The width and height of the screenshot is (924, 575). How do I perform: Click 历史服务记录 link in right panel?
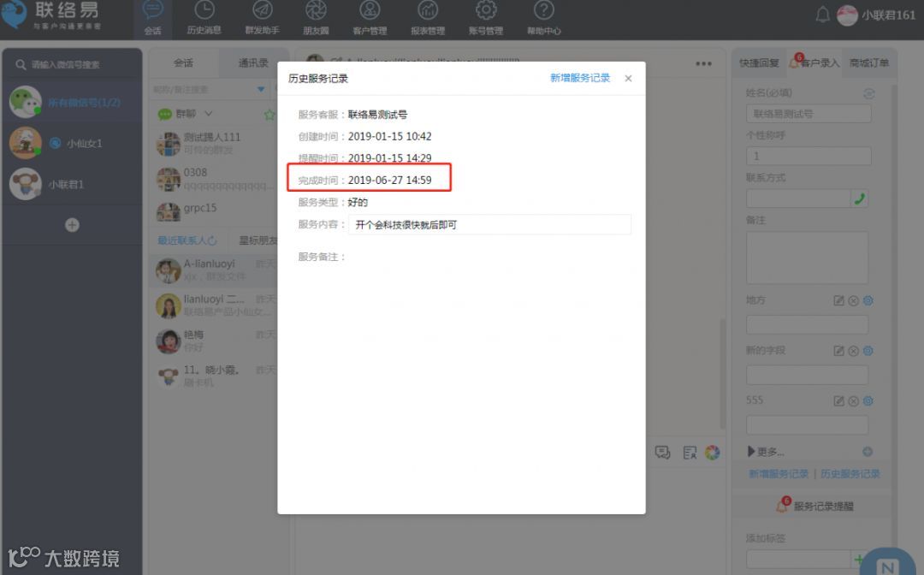point(850,474)
